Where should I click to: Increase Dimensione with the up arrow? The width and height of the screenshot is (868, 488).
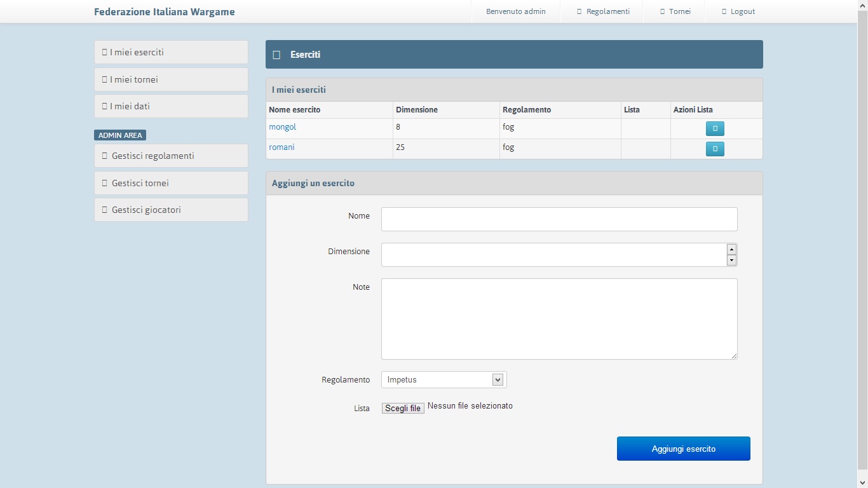click(731, 250)
